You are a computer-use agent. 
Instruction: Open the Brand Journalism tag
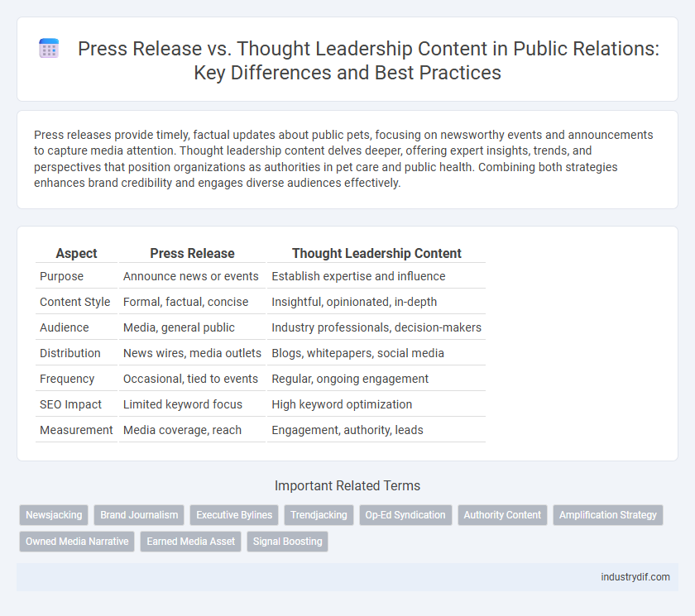click(x=139, y=515)
